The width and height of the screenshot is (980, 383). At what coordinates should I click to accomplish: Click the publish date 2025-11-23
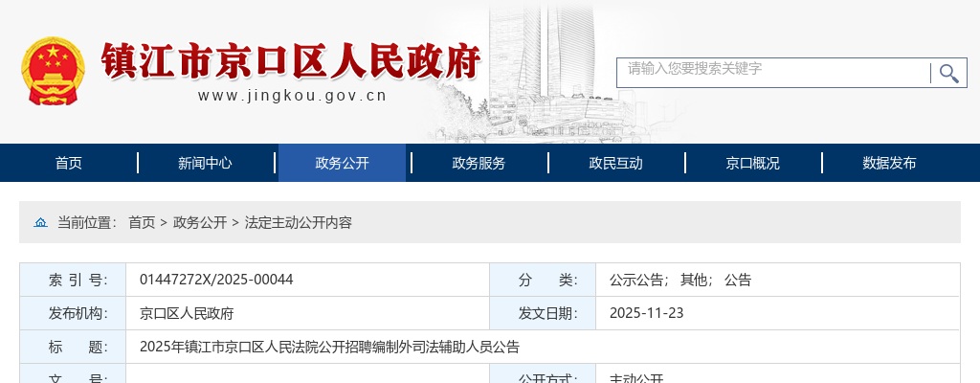(646, 313)
